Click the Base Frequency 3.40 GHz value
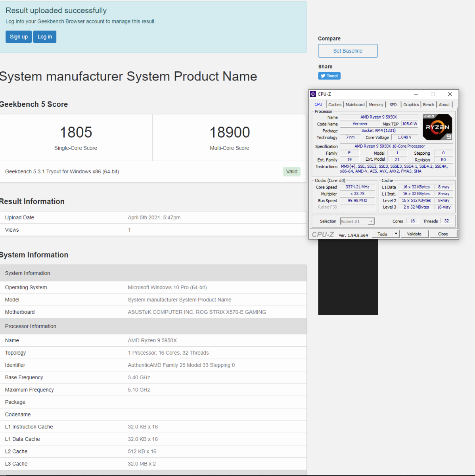 (139, 378)
